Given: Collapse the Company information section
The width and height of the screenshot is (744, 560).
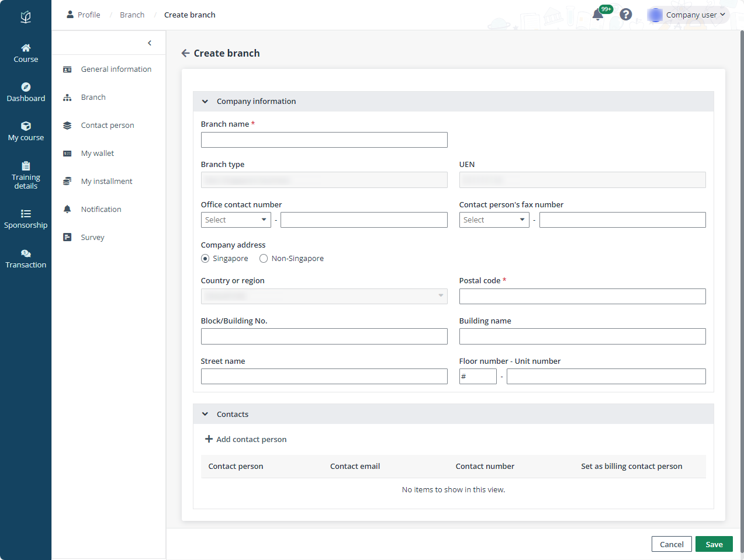Looking at the screenshot, I should [x=205, y=102].
